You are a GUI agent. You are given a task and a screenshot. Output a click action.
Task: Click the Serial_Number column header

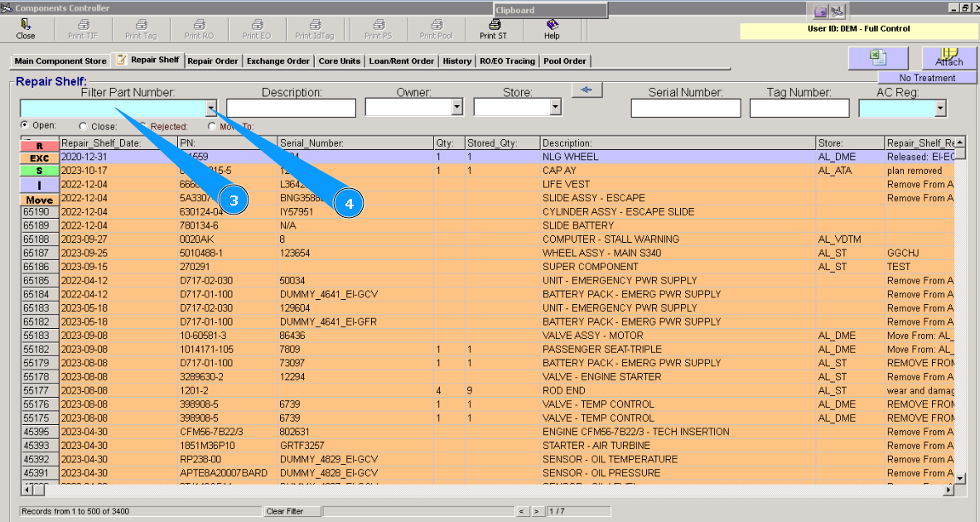[355, 143]
